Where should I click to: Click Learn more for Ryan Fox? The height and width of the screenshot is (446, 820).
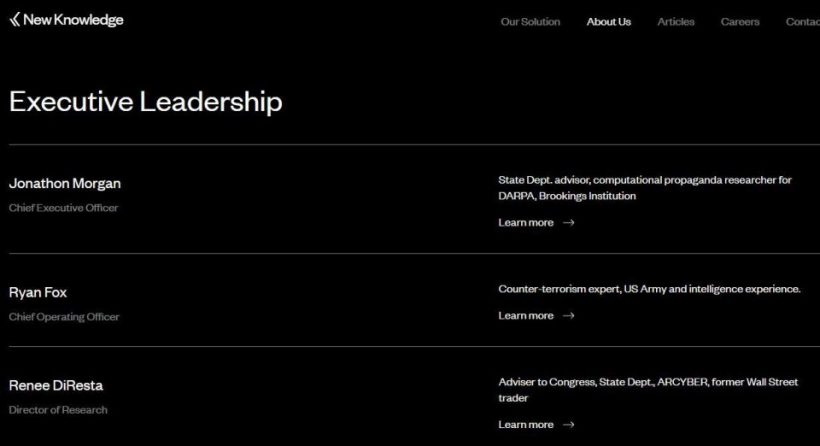pyautogui.click(x=526, y=316)
